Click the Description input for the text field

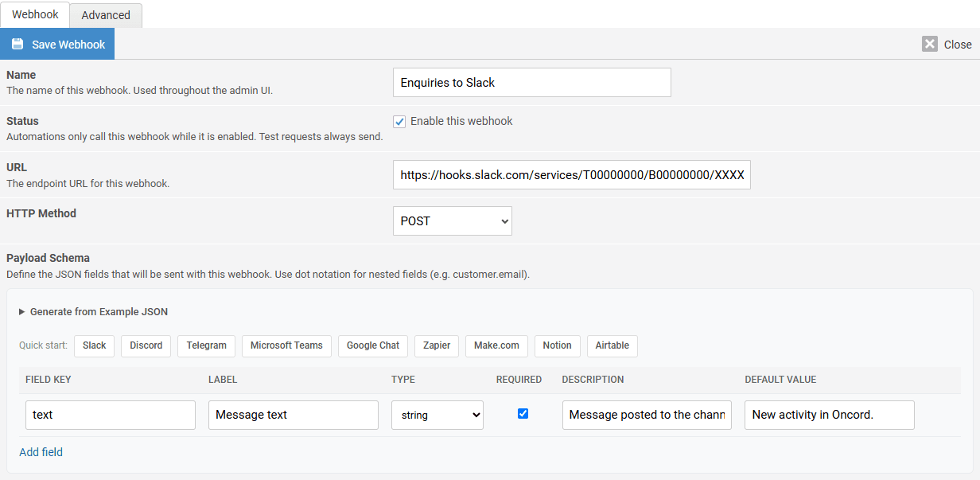[x=647, y=415]
